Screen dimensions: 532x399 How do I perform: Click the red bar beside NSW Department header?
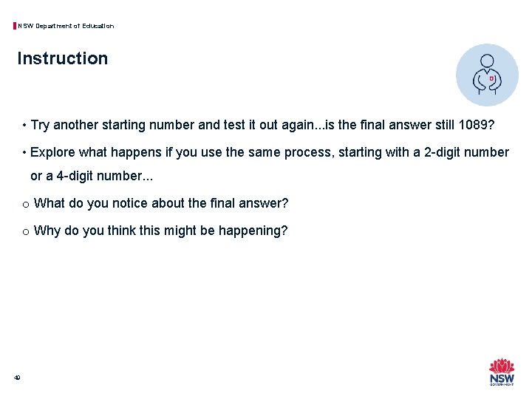click(15, 26)
